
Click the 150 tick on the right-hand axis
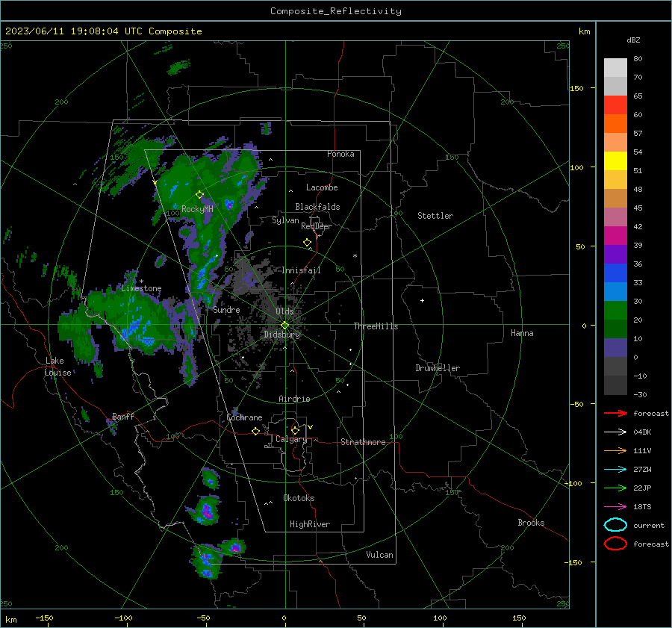pos(576,88)
